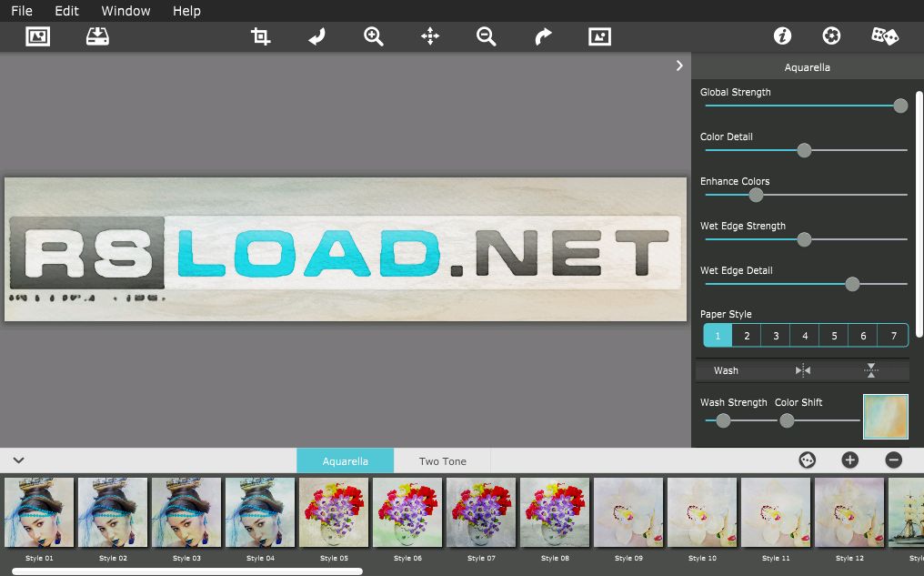924x576 pixels.
Task: Apply the Style 10 preset
Action: (702, 512)
